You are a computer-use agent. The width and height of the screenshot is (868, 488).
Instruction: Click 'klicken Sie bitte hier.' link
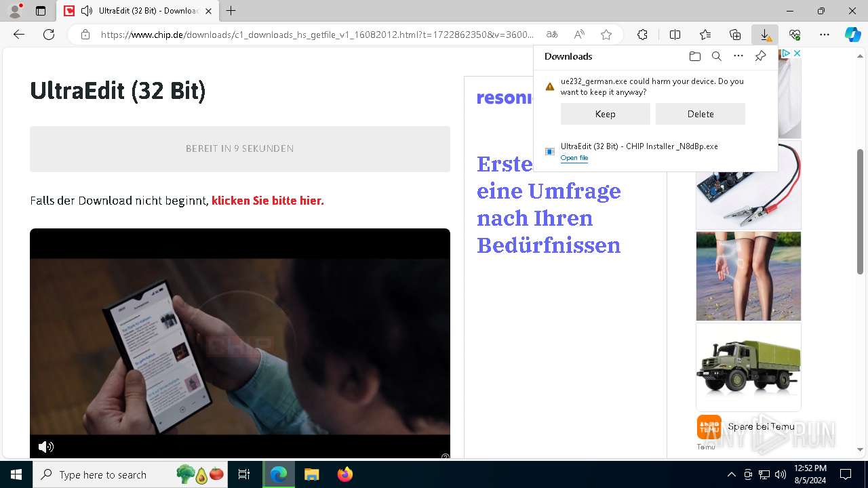click(x=268, y=201)
